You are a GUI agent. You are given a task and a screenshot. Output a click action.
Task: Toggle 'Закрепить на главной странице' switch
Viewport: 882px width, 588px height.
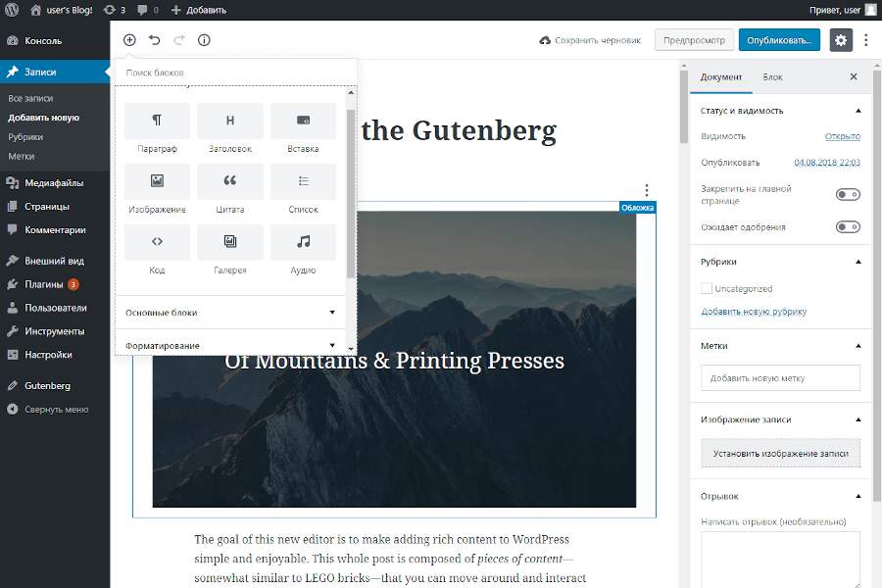click(848, 195)
